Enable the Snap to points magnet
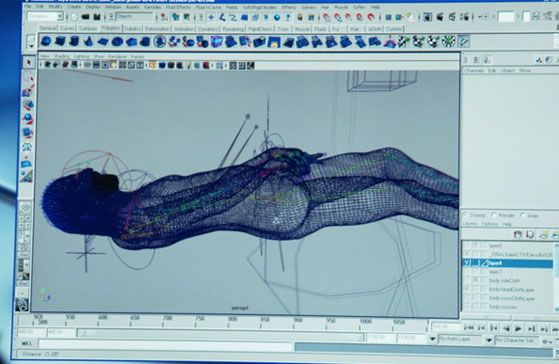Image resolution: width=559 pixels, height=364 pixels. 349,17
